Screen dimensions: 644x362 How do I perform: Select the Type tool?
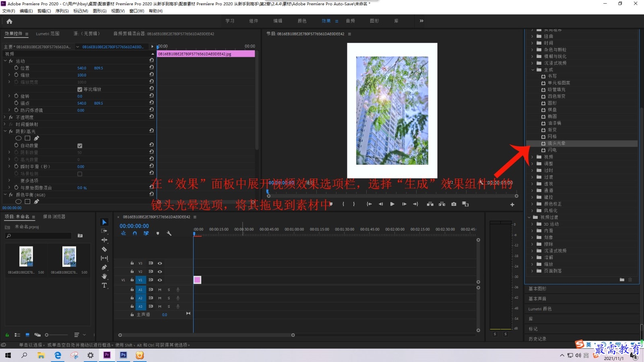pyautogui.click(x=104, y=285)
